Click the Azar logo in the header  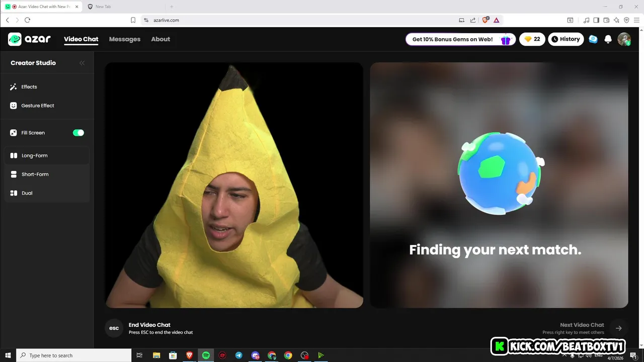(x=29, y=39)
